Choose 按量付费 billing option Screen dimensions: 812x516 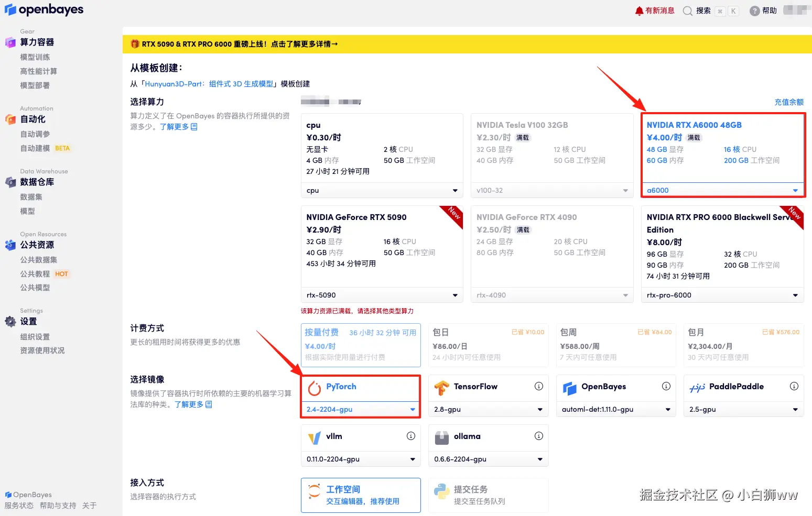point(361,345)
